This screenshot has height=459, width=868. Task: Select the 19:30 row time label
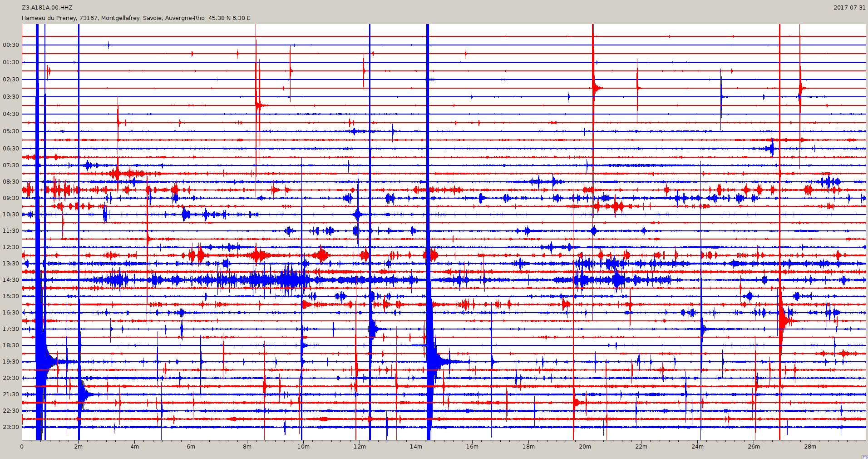pos(11,362)
